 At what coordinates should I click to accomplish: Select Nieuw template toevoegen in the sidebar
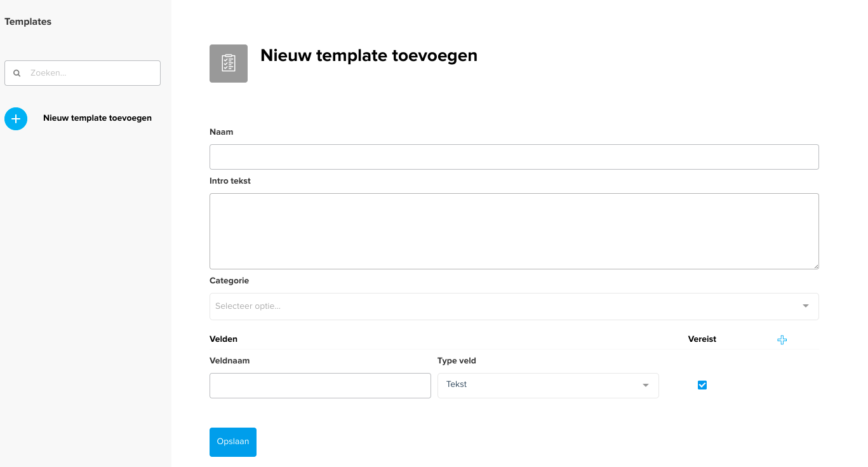tap(97, 118)
